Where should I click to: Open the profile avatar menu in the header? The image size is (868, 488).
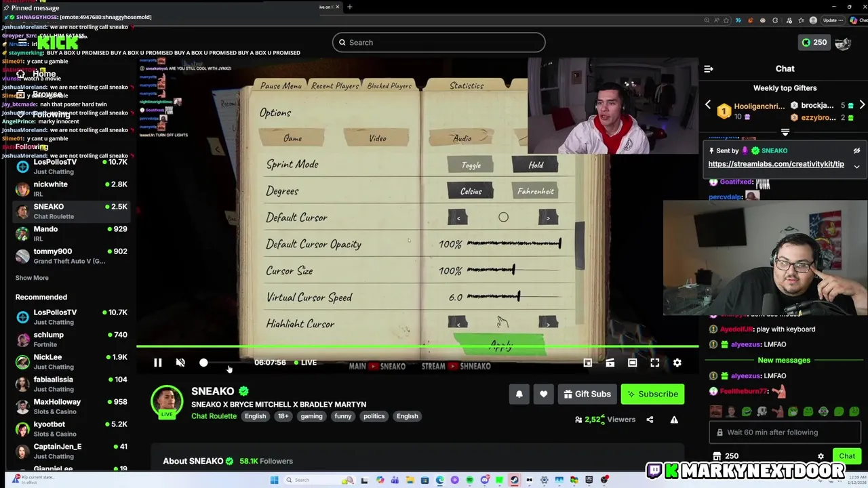843,43
